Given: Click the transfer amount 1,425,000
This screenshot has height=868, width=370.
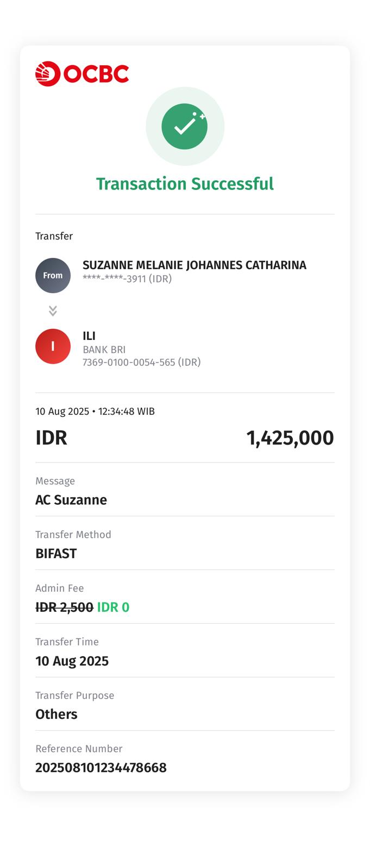Looking at the screenshot, I should point(290,438).
